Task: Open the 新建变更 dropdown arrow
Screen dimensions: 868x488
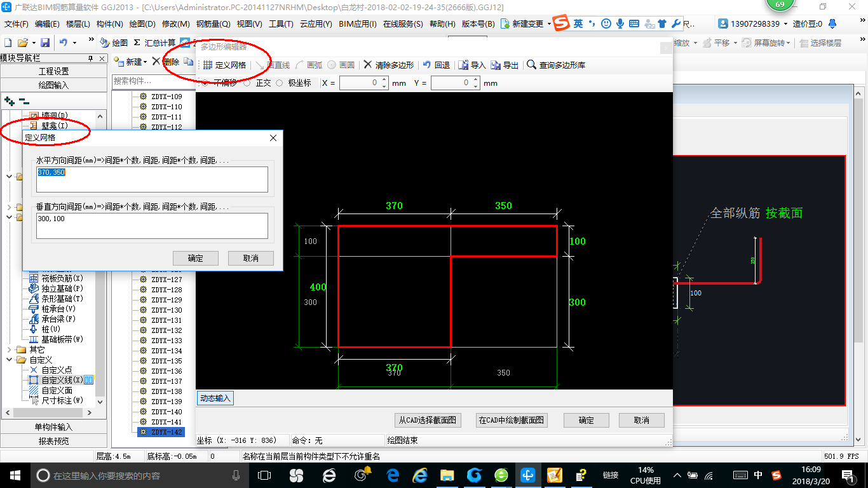Action: click(x=549, y=24)
